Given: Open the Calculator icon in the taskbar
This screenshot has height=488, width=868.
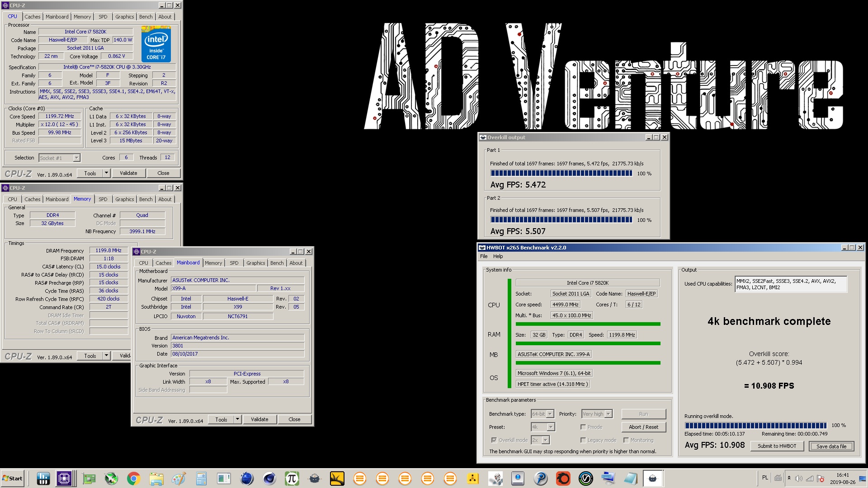Looking at the screenshot, I should pyautogui.click(x=201, y=478).
